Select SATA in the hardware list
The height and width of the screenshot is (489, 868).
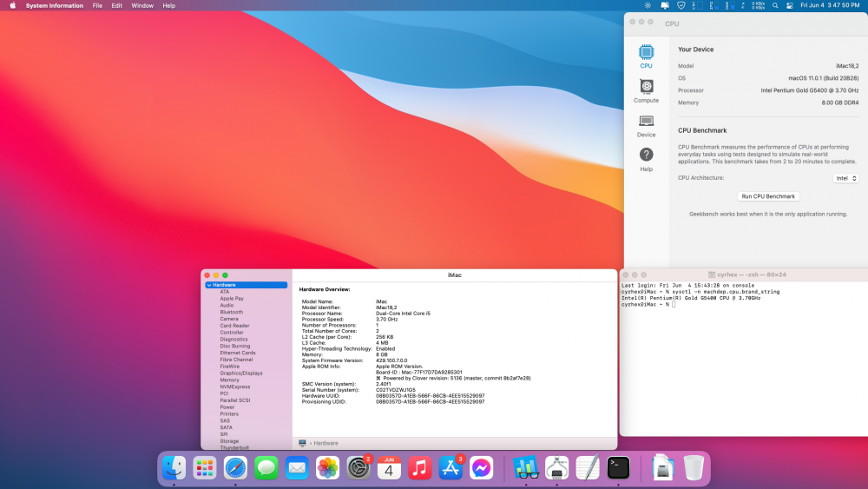[226, 427]
